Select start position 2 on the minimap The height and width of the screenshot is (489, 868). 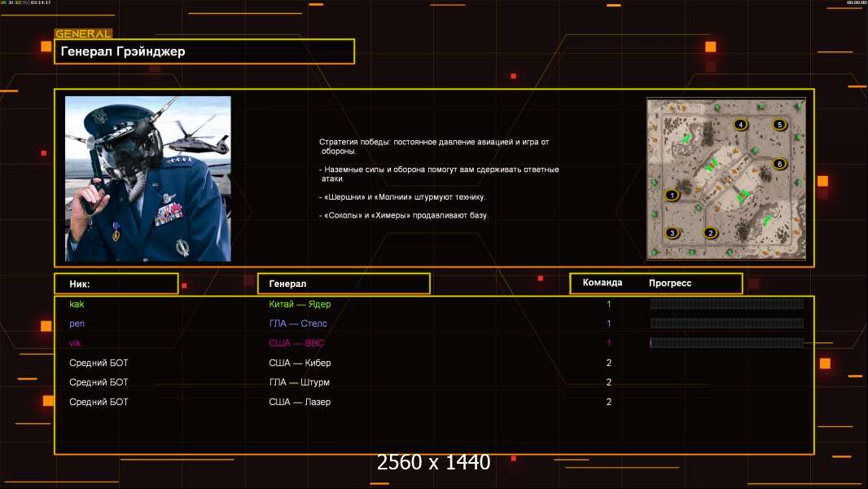(x=711, y=232)
